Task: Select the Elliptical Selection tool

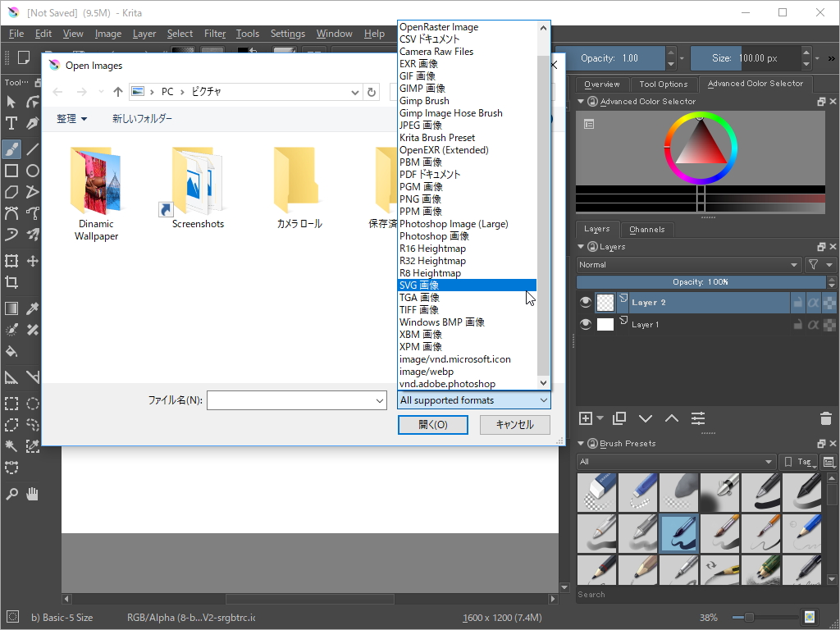Action: 33,404
